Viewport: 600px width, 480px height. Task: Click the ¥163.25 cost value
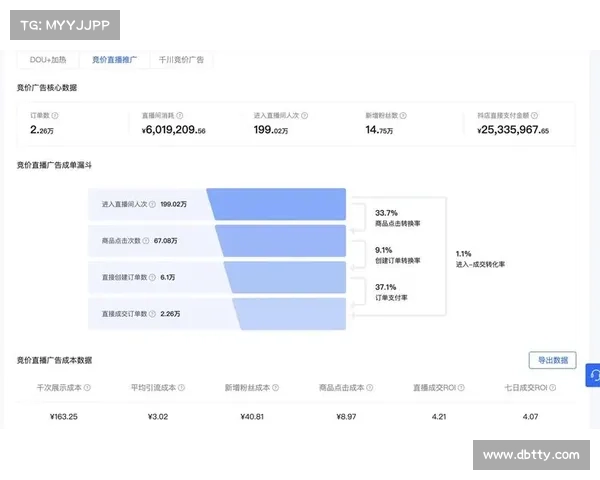[64, 416]
